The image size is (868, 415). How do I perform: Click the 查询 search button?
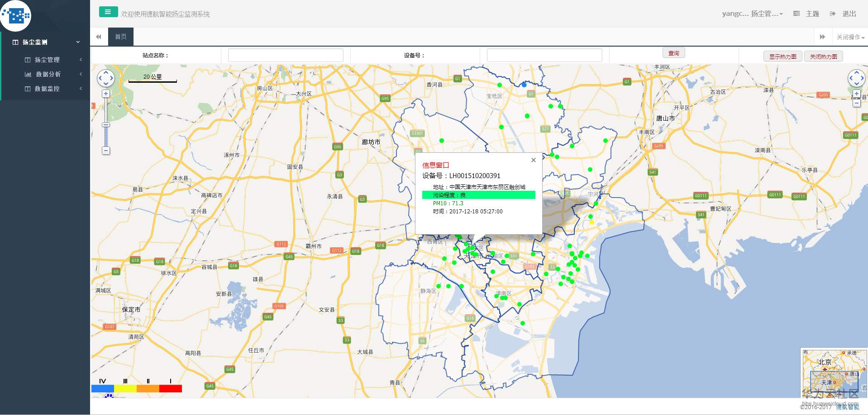[x=674, y=53]
